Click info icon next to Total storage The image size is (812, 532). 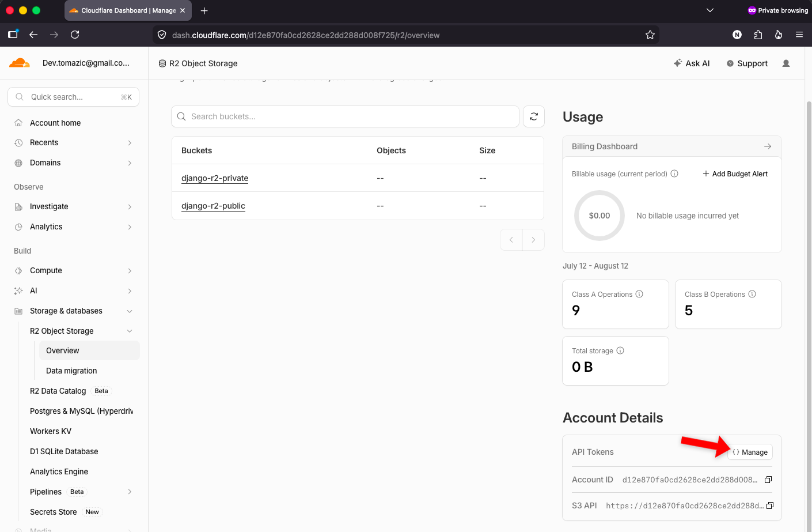[620, 350]
